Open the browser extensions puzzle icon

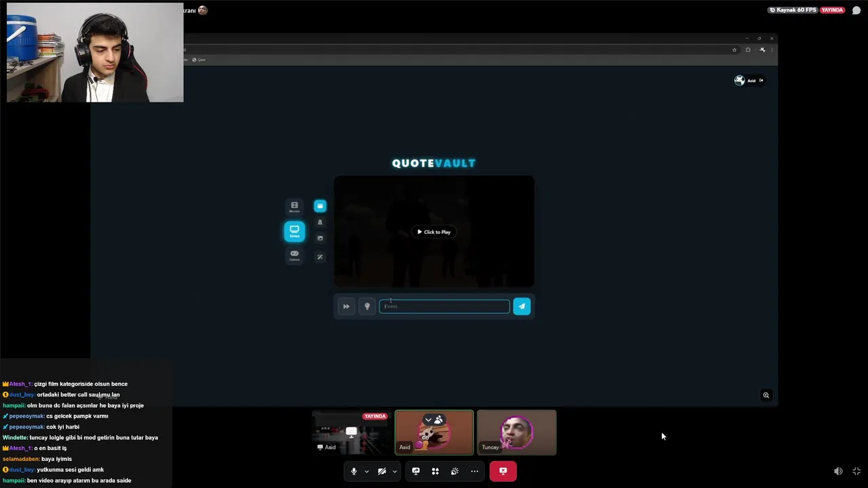pyautogui.click(x=748, y=49)
